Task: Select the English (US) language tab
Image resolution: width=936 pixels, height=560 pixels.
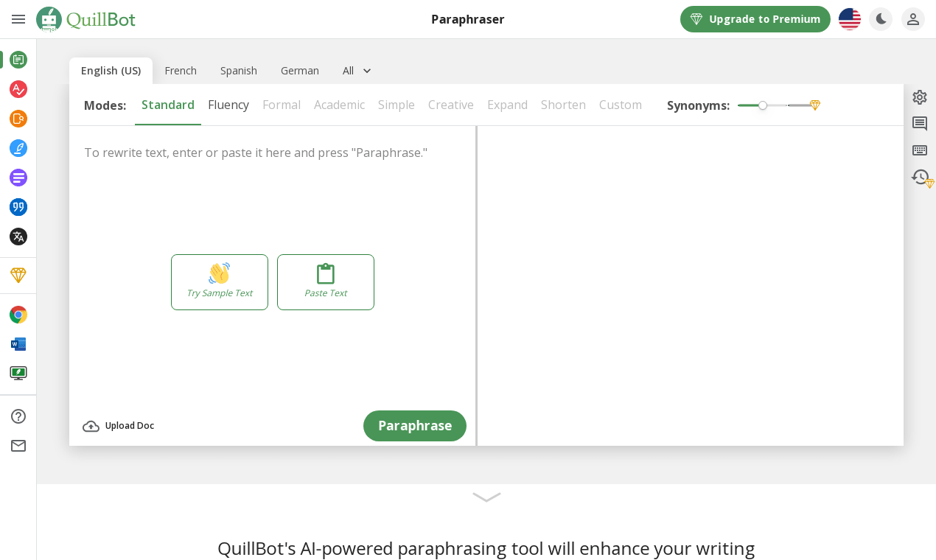Action: (x=111, y=71)
